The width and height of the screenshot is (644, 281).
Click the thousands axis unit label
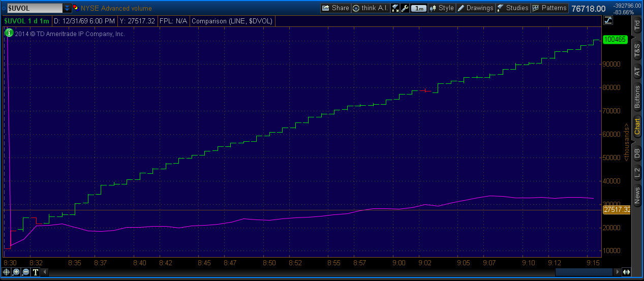pos(627,141)
